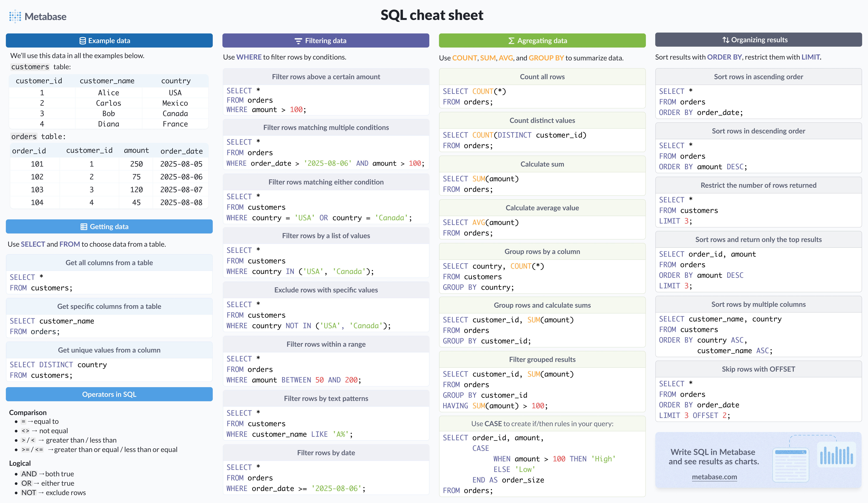
Task: Open the metabase.com link
Action: click(x=714, y=477)
